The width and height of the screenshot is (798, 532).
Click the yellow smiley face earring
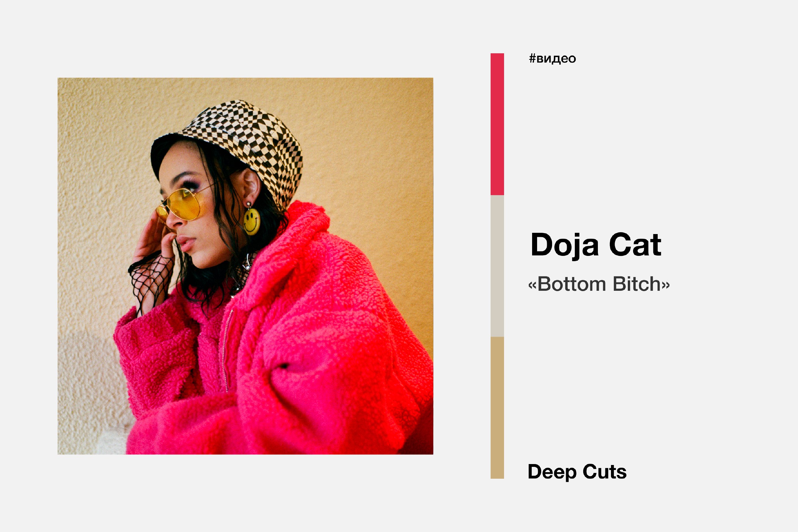pos(251,221)
